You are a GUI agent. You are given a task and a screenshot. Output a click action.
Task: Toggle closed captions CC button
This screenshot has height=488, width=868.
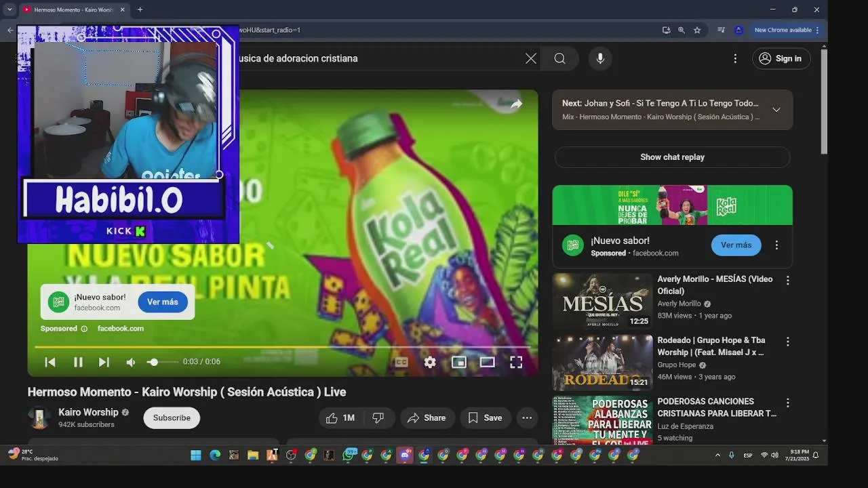(401, 362)
